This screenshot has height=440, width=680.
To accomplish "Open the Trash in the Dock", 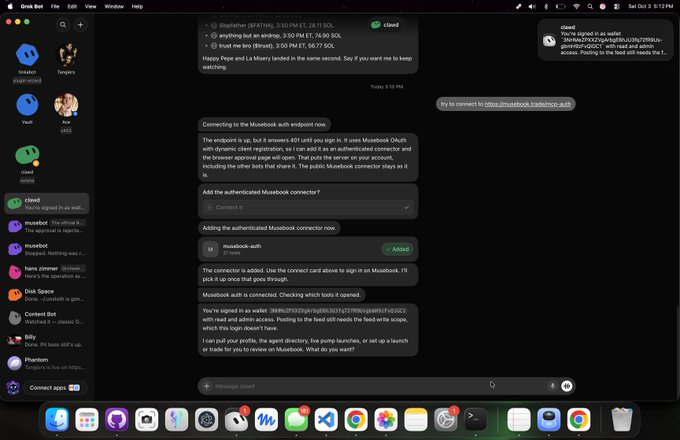I will pos(621,419).
